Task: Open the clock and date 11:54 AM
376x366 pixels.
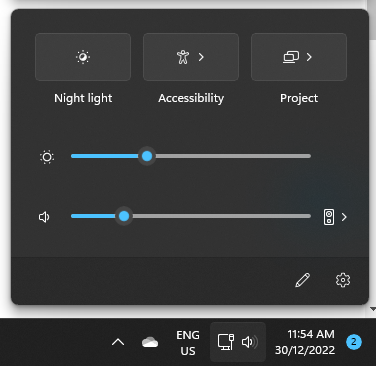Action: coord(305,342)
